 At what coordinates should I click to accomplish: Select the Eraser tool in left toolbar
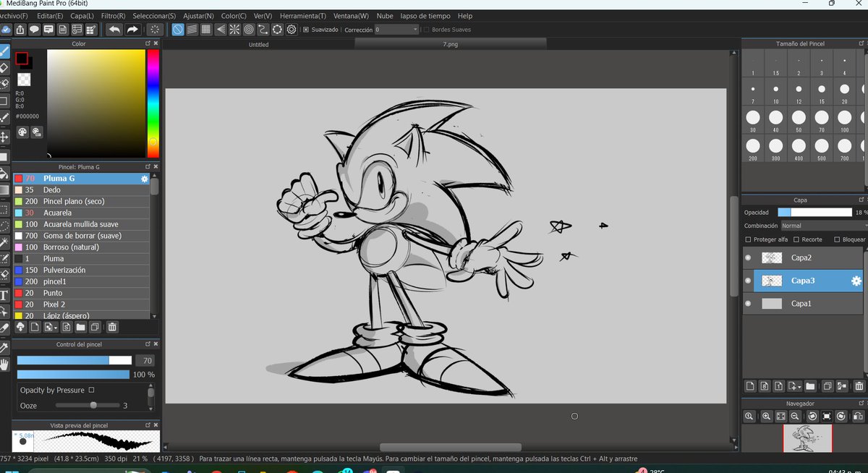click(x=4, y=68)
